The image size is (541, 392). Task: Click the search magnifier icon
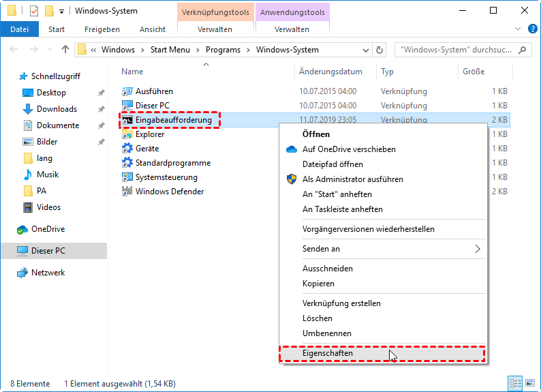pos(523,50)
